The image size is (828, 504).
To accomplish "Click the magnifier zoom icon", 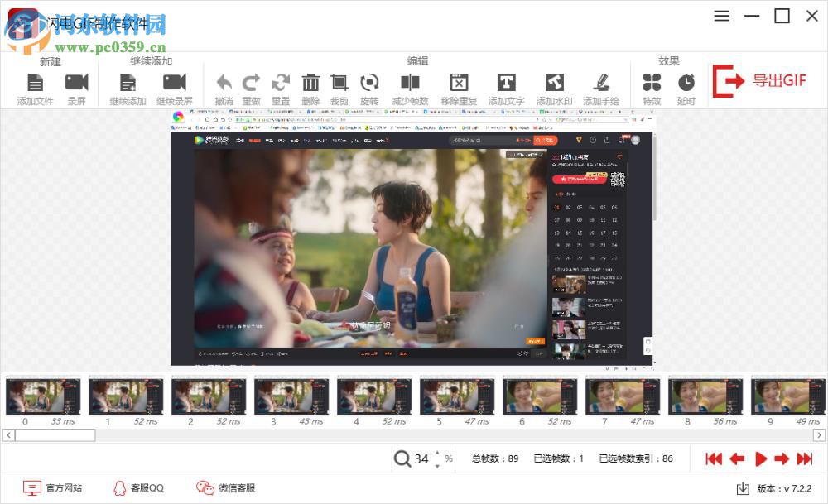I will click(x=402, y=458).
